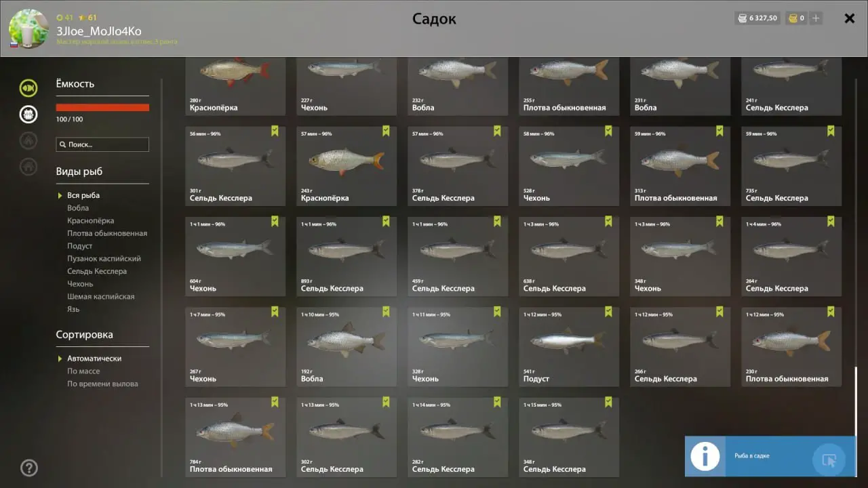Open the basket icon below the fish icon
The image size is (868, 488).
[x=28, y=115]
